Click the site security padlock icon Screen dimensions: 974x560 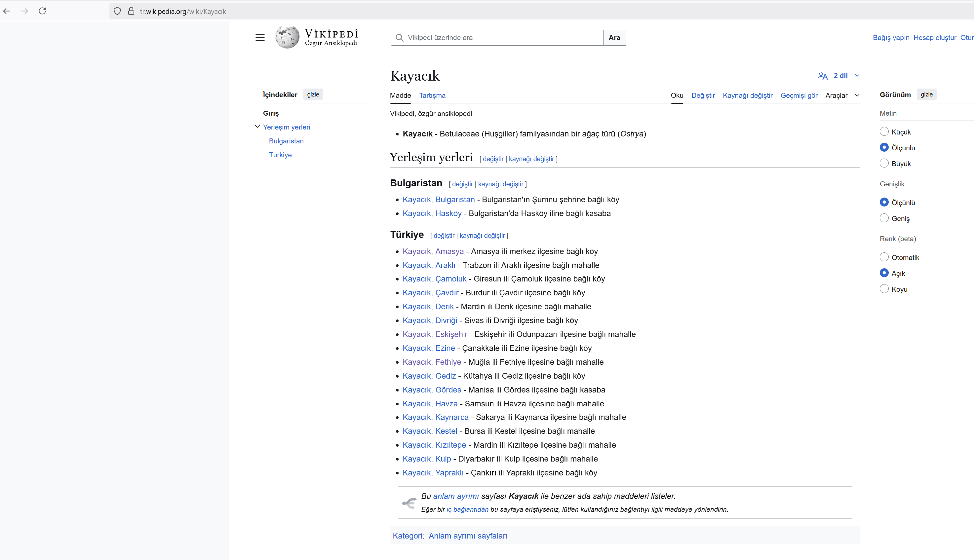(131, 11)
